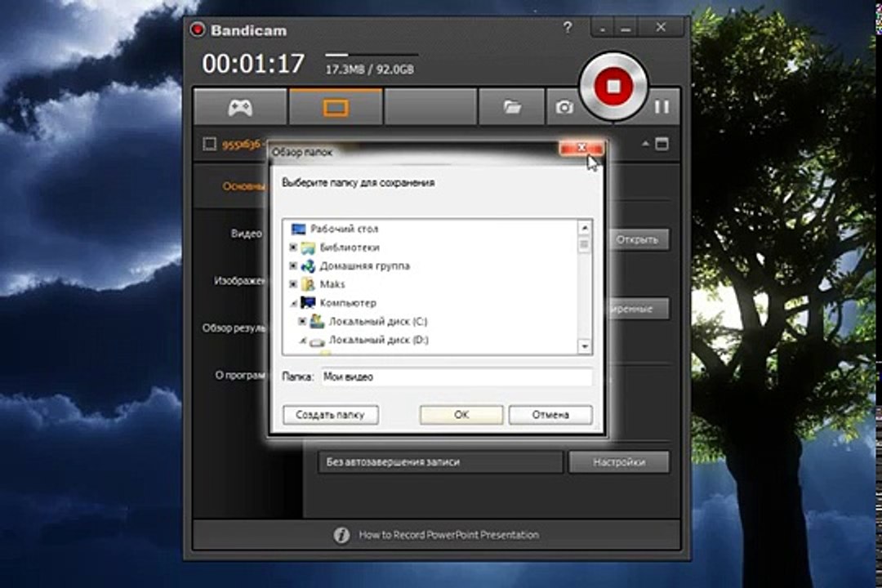Screen dimensions: 882x588
Task: Open the Основные settings tab
Action: coord(245,186)
